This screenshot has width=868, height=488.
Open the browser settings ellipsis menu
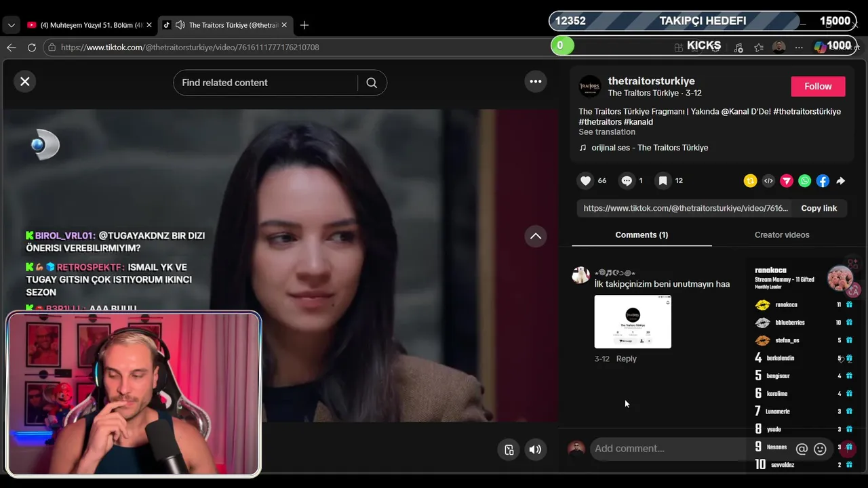click(799, 47)
